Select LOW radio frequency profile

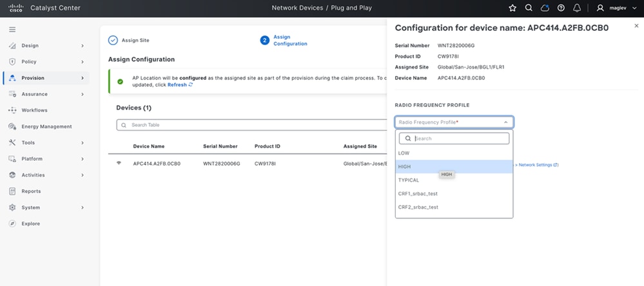(x=454, y=153)
